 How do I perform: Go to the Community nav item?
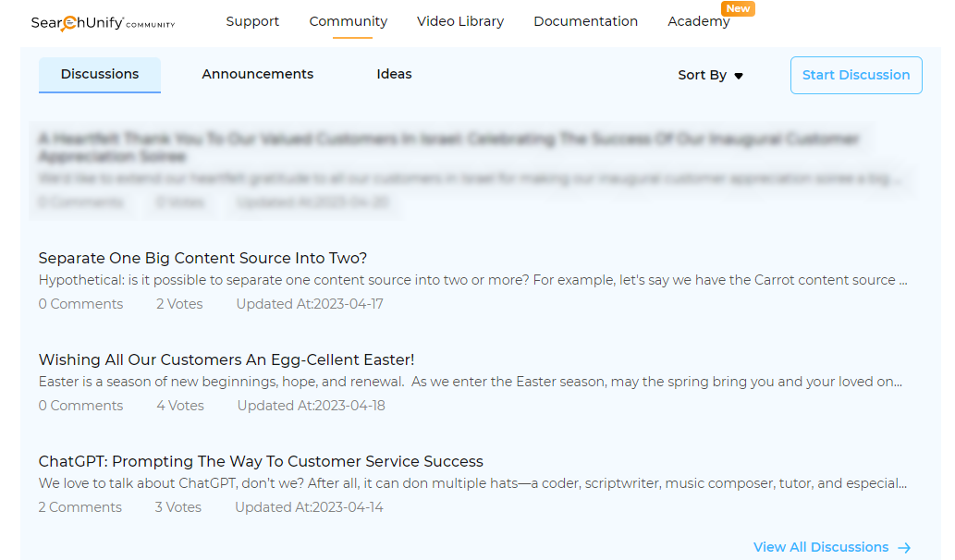[x=349, y=21]
